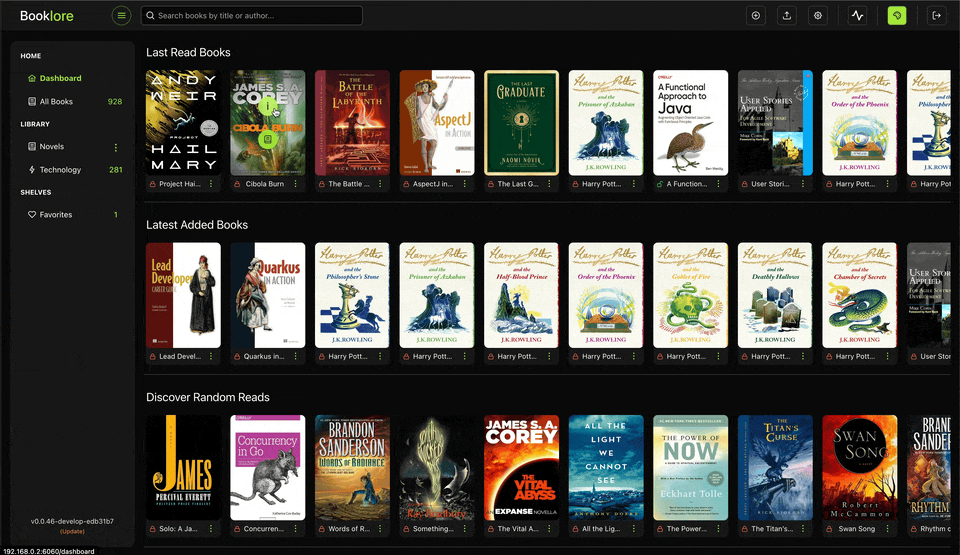Open User Stories Applied three-dot menu
The image size is (960, 555).
803,184
